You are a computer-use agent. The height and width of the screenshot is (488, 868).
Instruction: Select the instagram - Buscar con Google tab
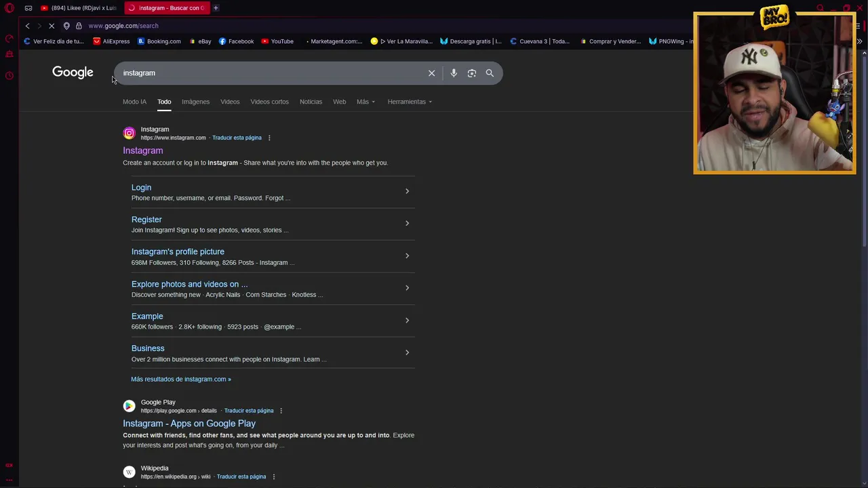[x=167, y=8]
